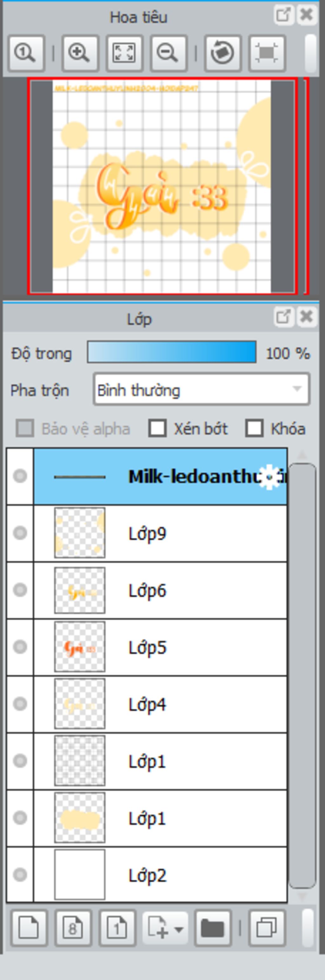
Task: Add a new 8-bit layer
Action: coord(73,928)
